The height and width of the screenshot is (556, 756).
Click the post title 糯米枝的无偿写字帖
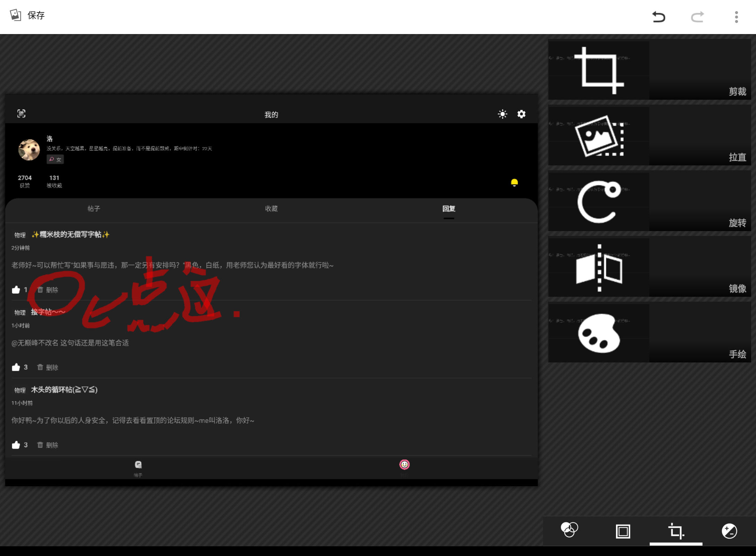click(71, 235)
